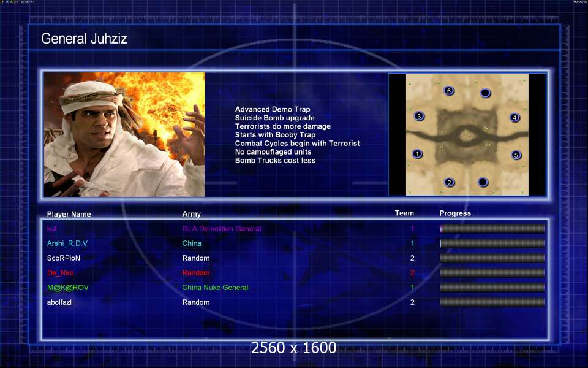
Task: Pick start position marker 3 on the map
Action: point(419,116)
